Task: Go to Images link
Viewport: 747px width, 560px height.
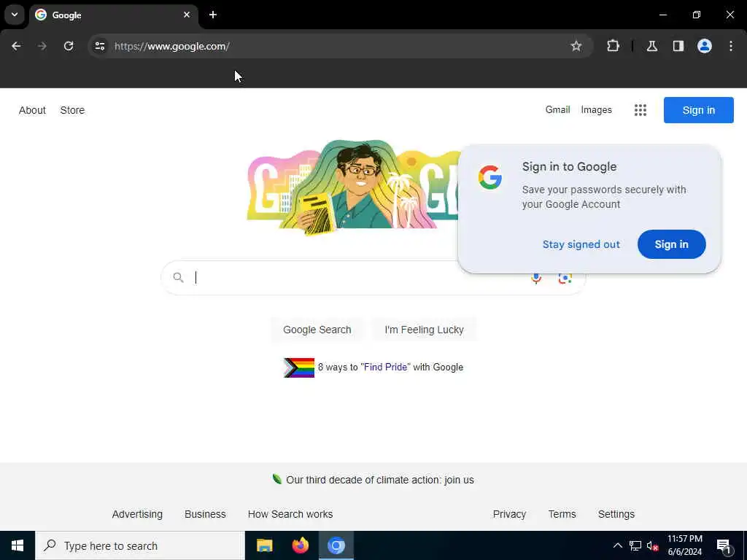Action: tap(596, 109)
